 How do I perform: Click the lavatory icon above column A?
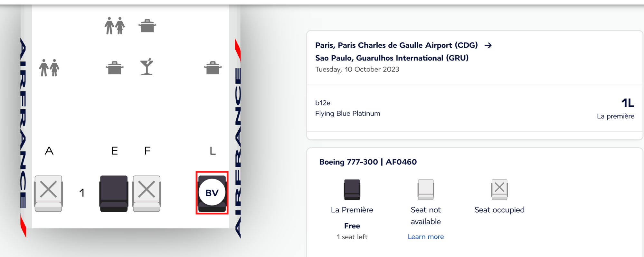(x=49, y=68)
